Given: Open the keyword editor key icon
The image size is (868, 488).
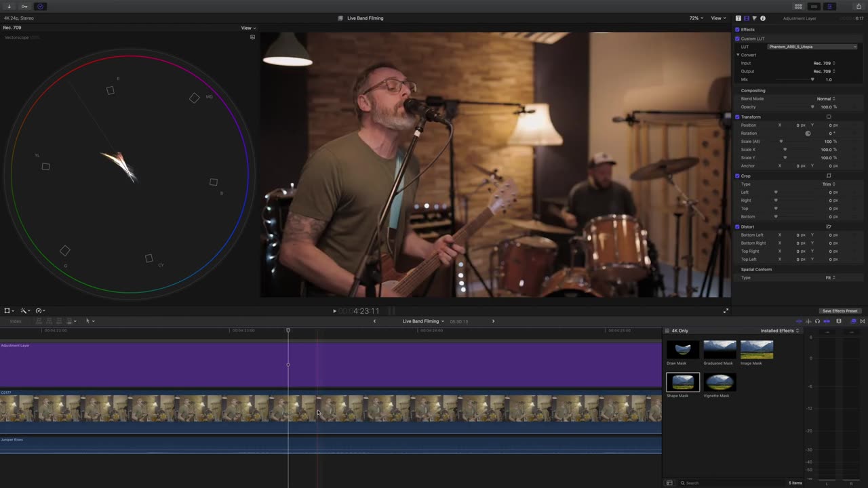Looking at the screenshot, I should pyautogui.click(x=24, y=6).
